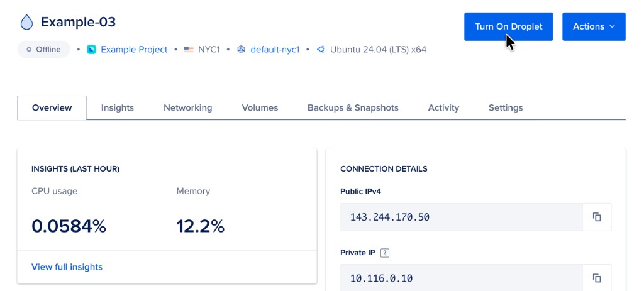Screen dimensions: 644x291
Task: Open the Networking tab
Action: point(187,107)
